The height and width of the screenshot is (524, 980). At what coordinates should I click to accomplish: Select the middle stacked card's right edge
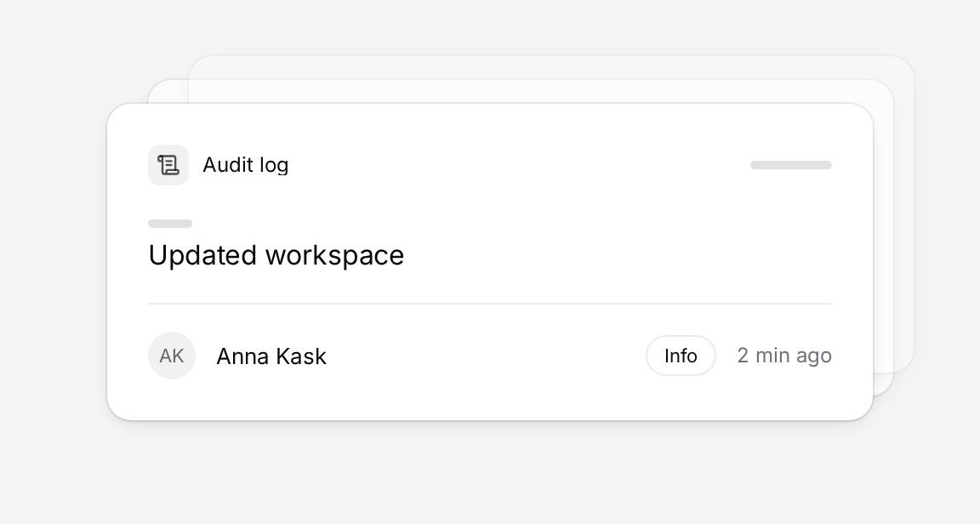pyautogui.click(x=884, y=237)
